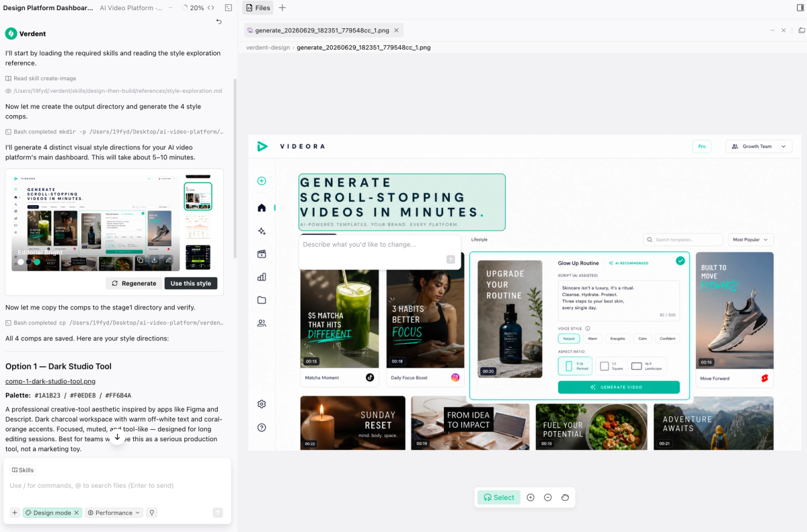The image size is (807, 532).
Task: Select the dark neon-green style thumbnail
Action: tap(198, 257)
